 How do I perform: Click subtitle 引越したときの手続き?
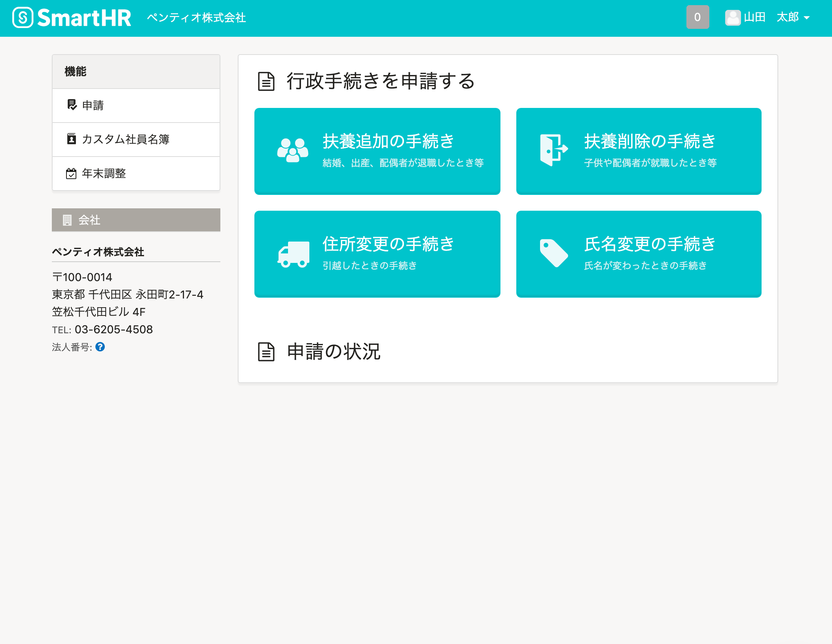[x=370, y=266]
